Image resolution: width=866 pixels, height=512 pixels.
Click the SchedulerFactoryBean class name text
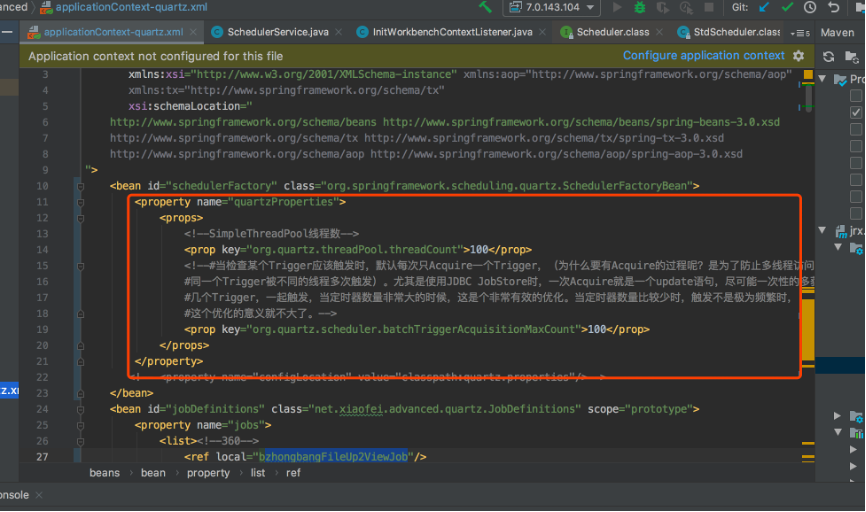(624, 186)
